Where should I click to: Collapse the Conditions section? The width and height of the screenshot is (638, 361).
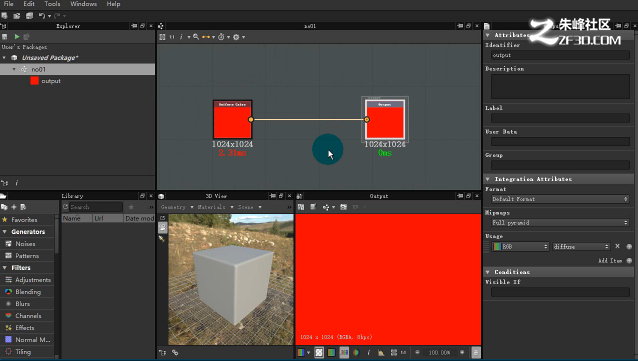point(487,272)
